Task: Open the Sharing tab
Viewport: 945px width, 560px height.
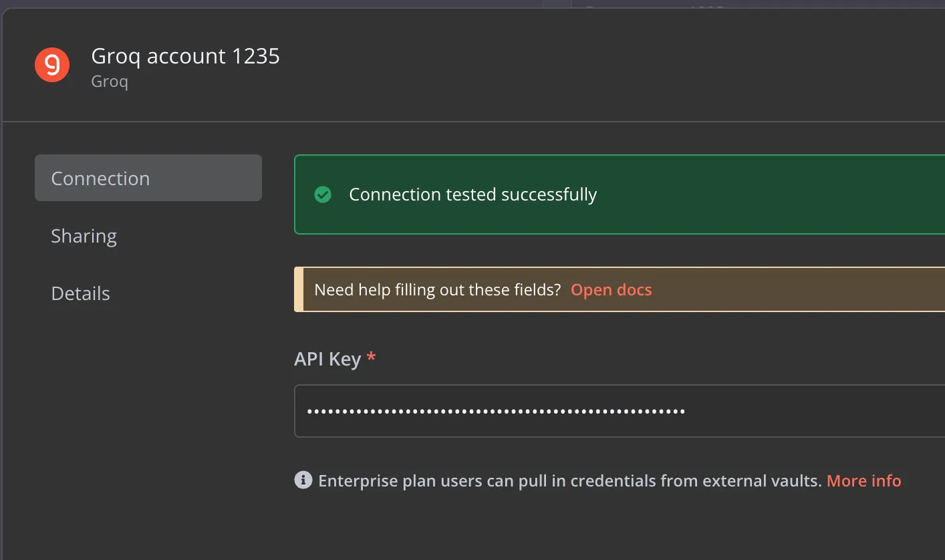Action: [84, 236]
